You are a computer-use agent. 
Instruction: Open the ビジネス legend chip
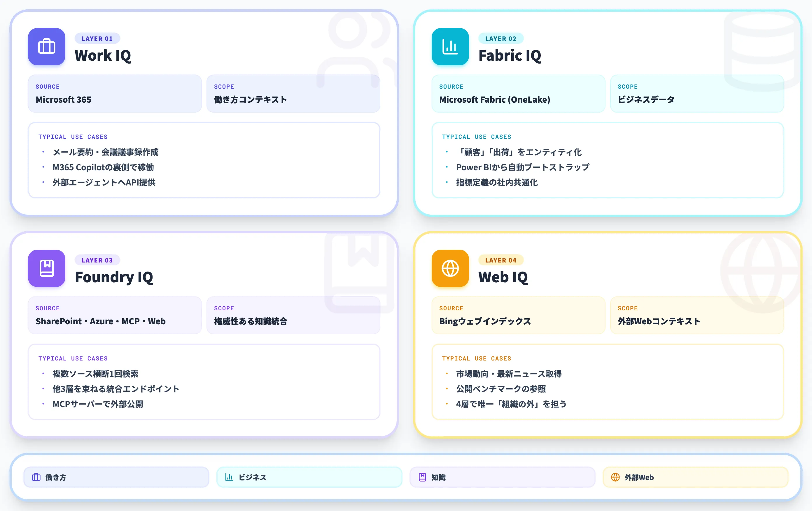[309, 477]
